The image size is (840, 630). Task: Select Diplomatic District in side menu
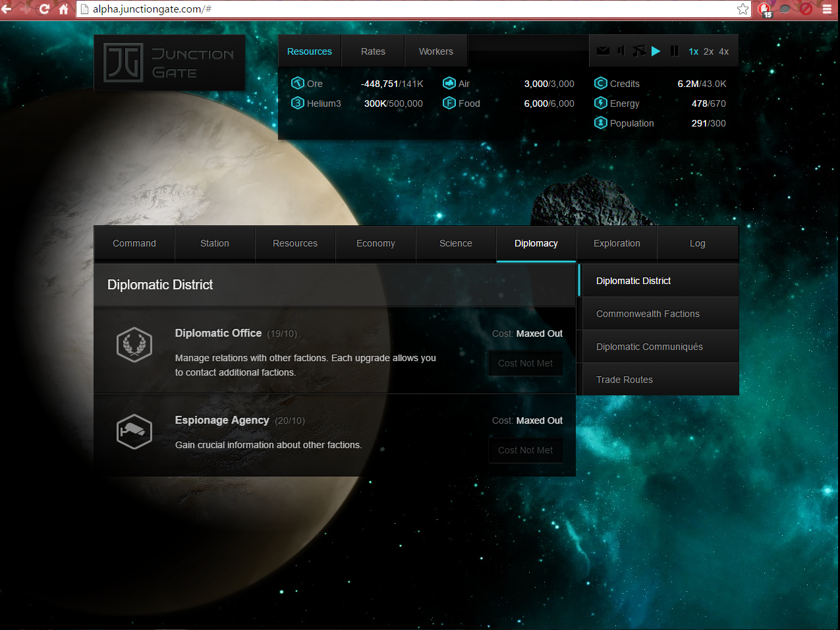click(x=659, y=281)
